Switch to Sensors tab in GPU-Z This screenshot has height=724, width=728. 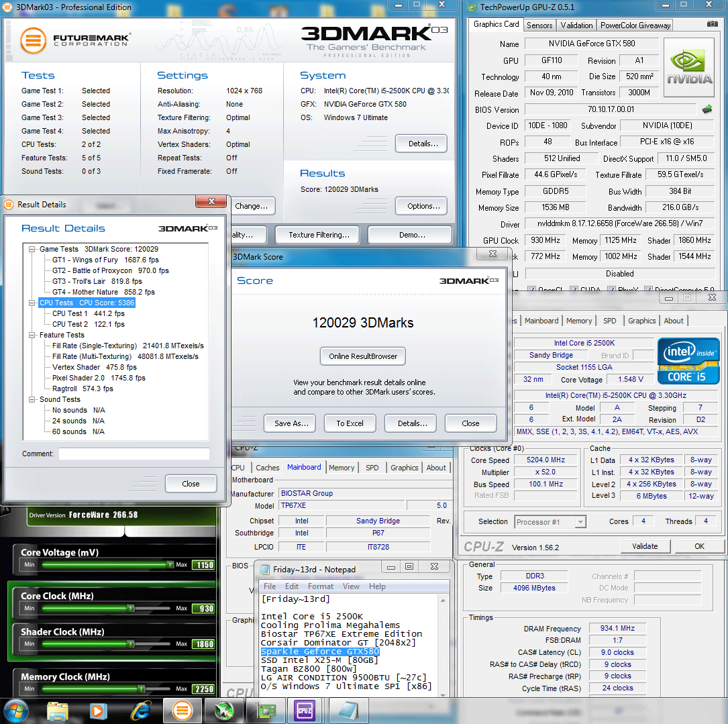point(539,25)
